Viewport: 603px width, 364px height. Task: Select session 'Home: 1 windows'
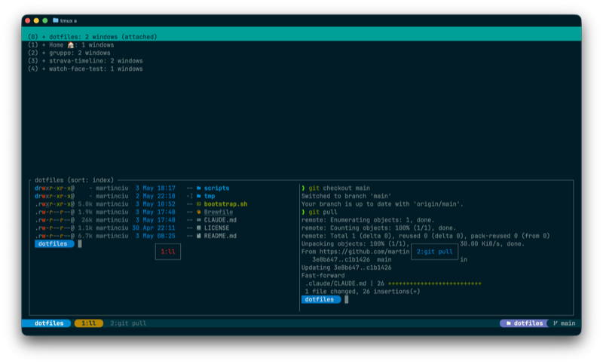coord(71,45)
